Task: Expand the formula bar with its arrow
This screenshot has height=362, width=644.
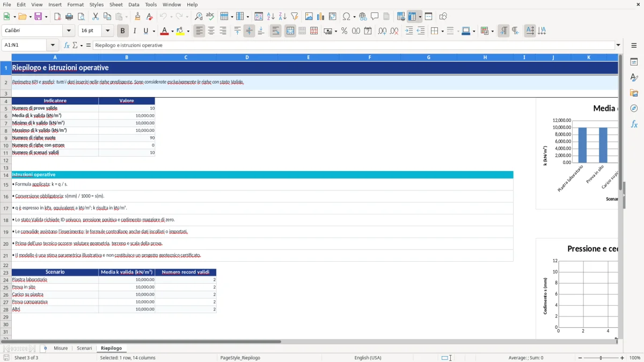Action: coord(618,45)
